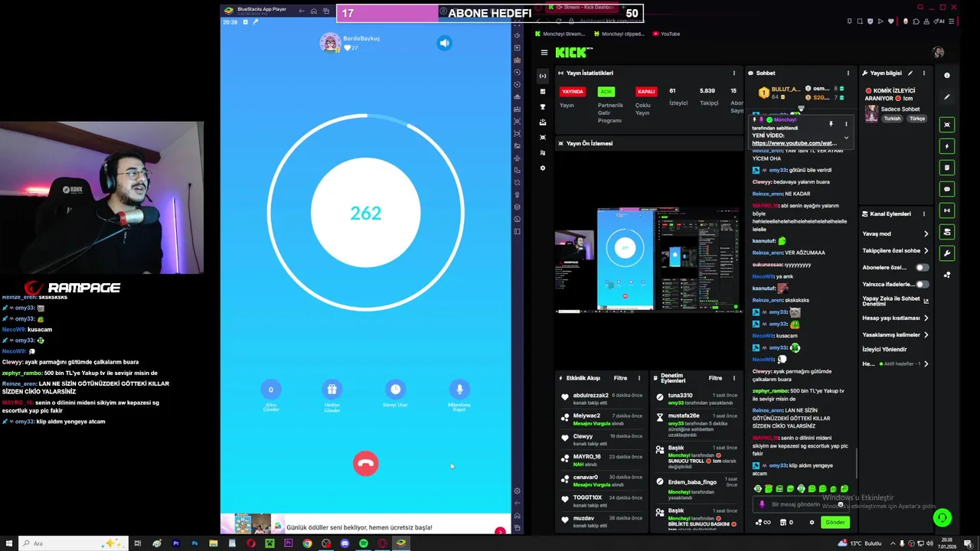Click the daily rewards banner at the bottom
980x551 pixels.
(365, 524)
